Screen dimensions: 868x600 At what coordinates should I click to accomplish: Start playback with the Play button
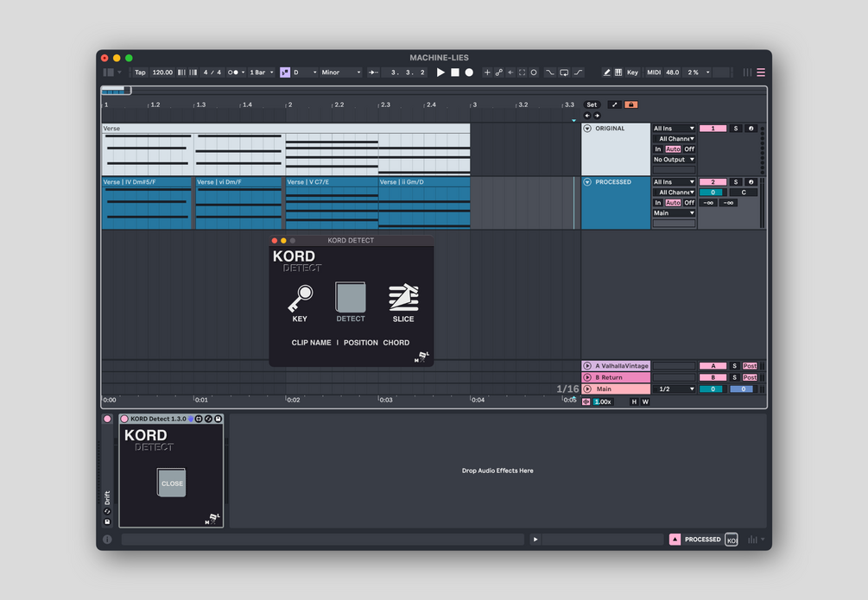pos(440,73)
